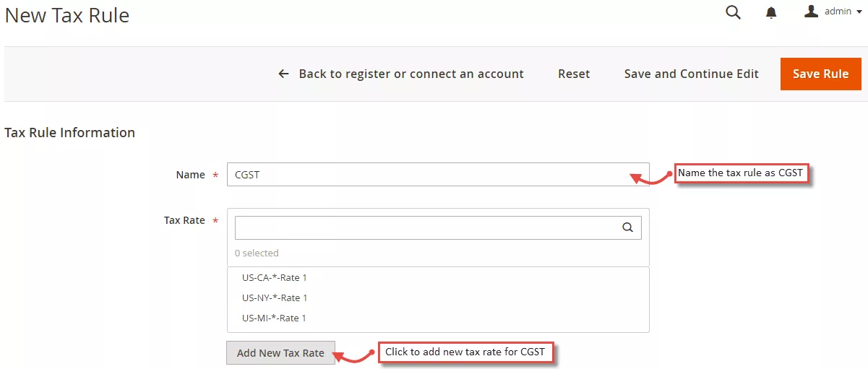Click the 'Name the tax rule as CGST' callout
Screen dimensions: 868x369
click(x=741, y=173)
